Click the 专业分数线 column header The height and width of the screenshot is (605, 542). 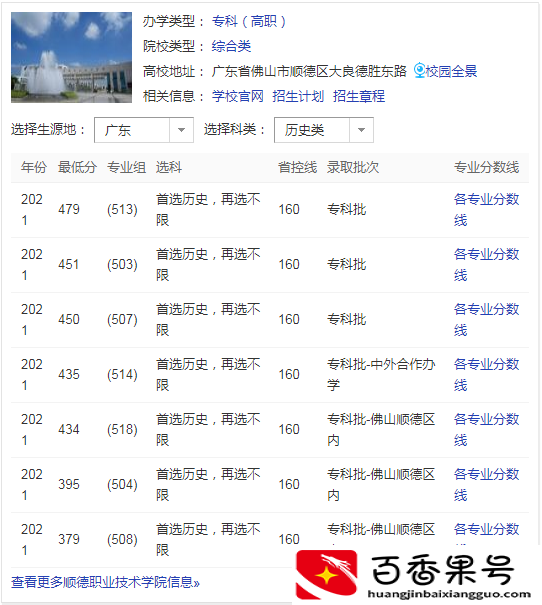pyautogui.click(x=486, y=167)
